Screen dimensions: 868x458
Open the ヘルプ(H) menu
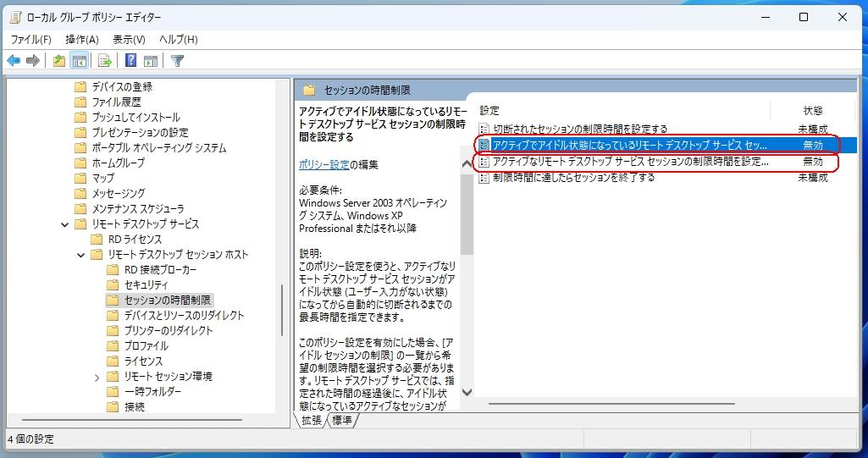pyautogui.click(x=178, y=39)
